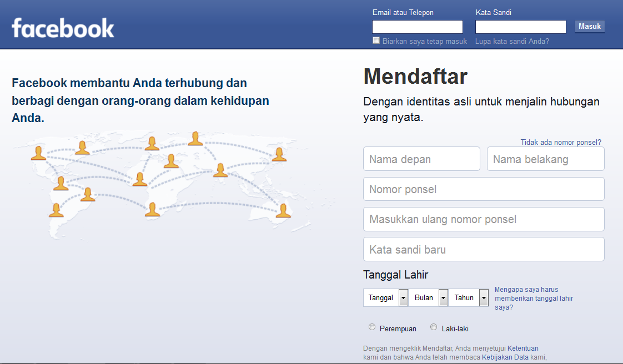Click the Mendaftar heading

(x=415, y=76)
